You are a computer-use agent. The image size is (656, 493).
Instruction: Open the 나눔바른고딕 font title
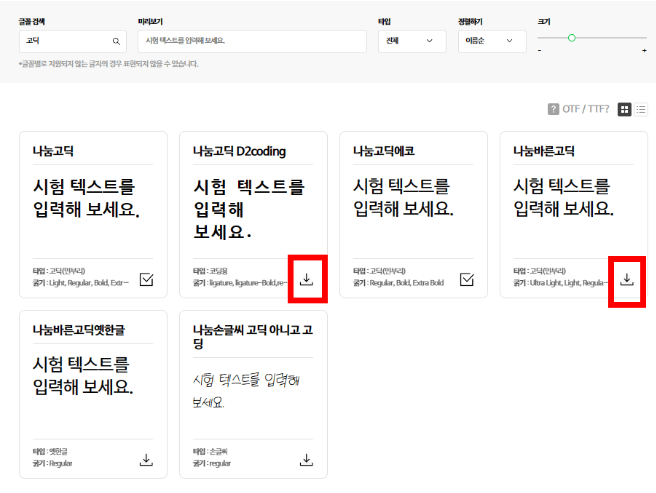tap(544, 151)
